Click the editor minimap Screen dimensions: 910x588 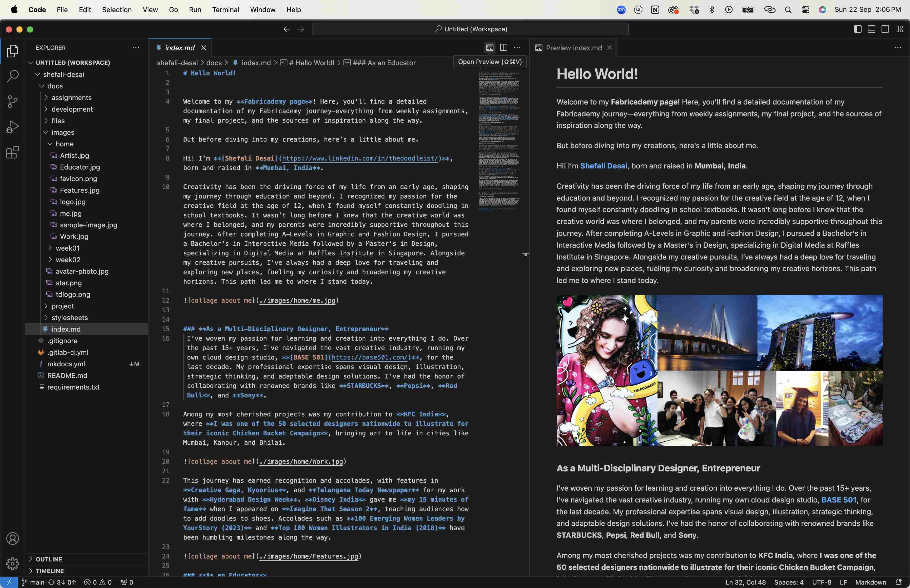(x=499, y=139)
